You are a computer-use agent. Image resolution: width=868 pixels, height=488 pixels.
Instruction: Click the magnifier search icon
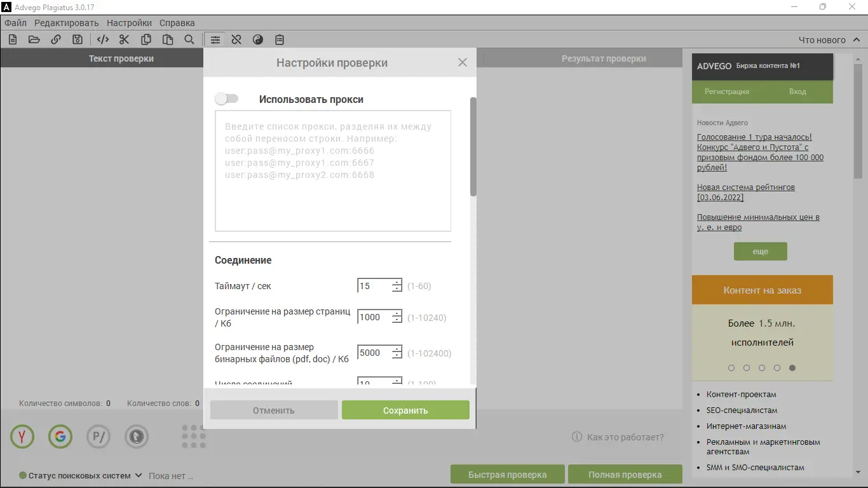coord(189,39)
